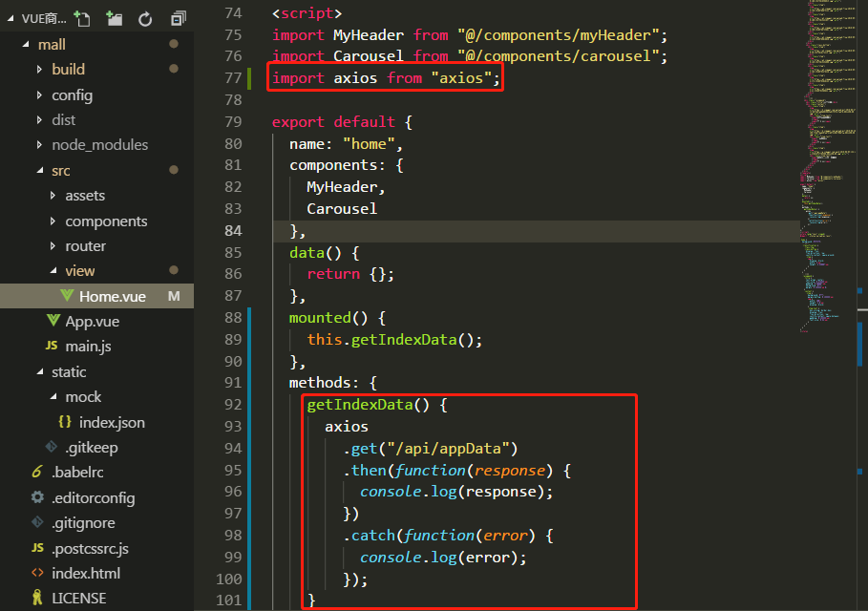Click the Vue icon beside App.vue
This screenshot has width=868, height=611.
pos(53,321)
